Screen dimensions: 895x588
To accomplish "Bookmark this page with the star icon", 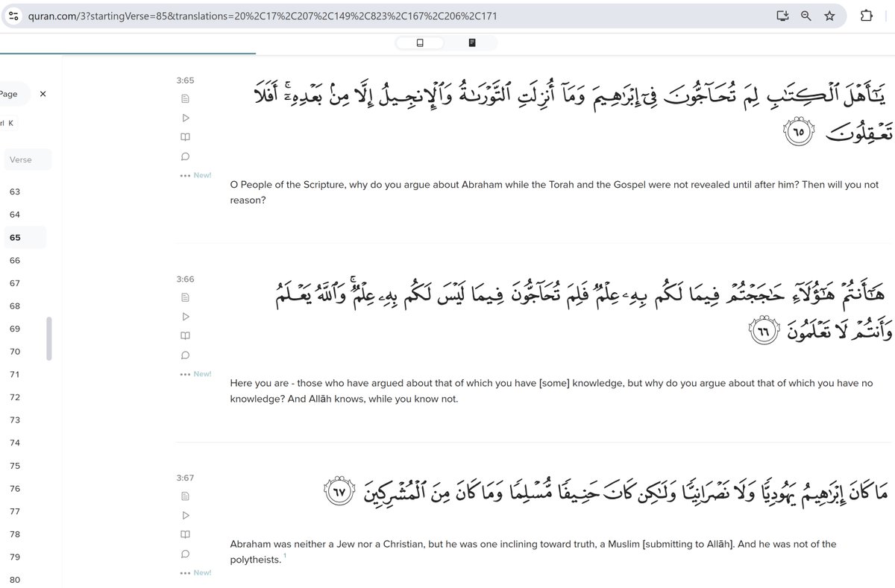I will 829,15.
